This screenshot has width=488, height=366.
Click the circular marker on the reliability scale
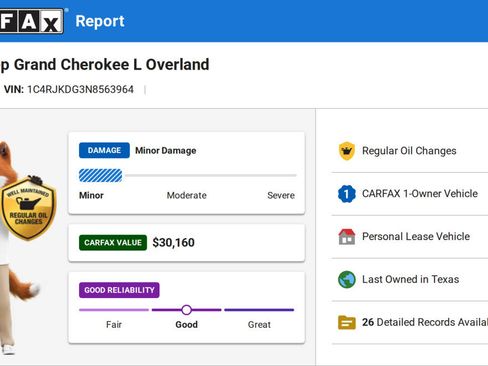click(x=187, y=310)
